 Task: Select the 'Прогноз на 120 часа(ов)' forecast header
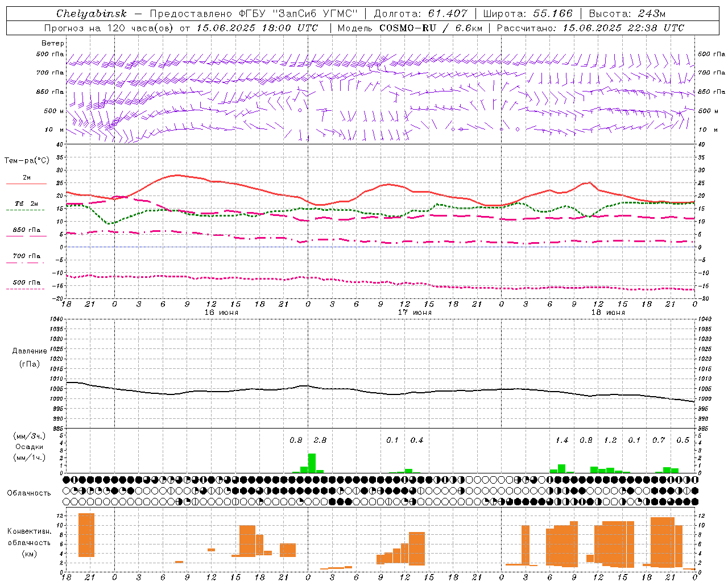coord(109,28)
